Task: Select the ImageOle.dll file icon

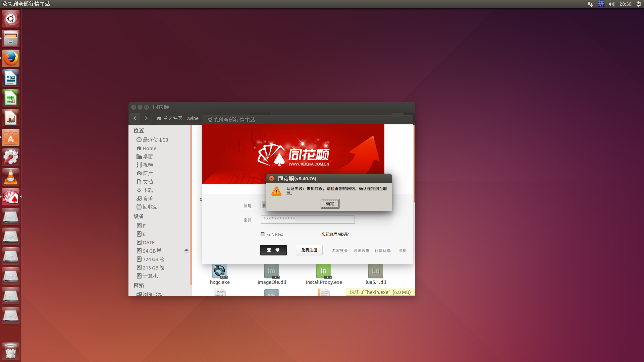Action: pos(271,271)
